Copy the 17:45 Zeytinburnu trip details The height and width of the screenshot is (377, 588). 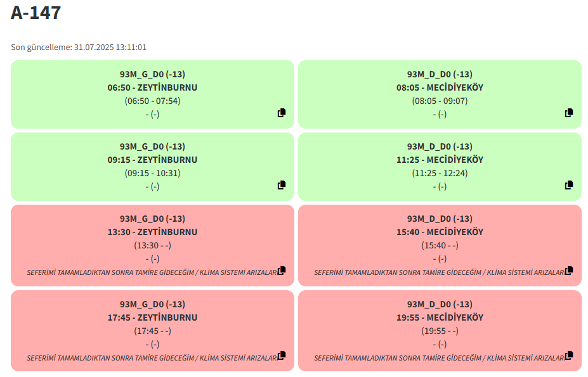282,355
